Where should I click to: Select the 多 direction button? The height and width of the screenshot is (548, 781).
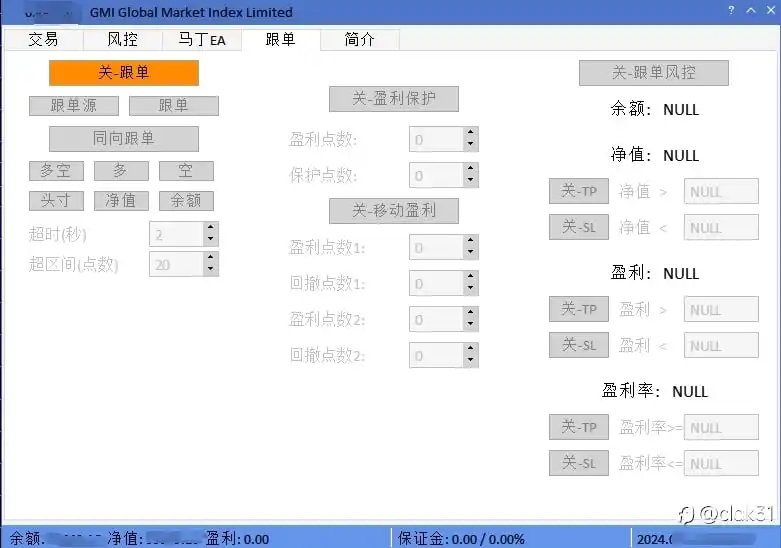pyautogui.click(x=121, y=171)
